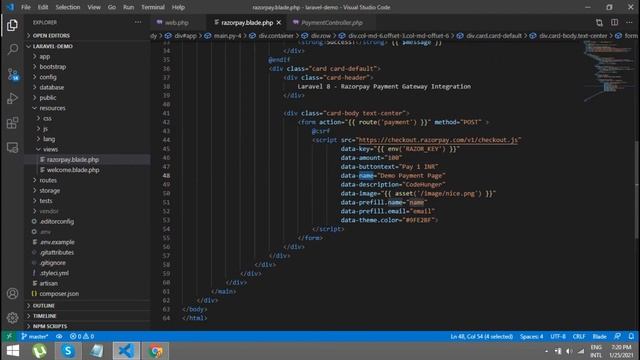Expand the database folder
The width and height of the screenshot is (640, 360).
[x=51, y=87]
